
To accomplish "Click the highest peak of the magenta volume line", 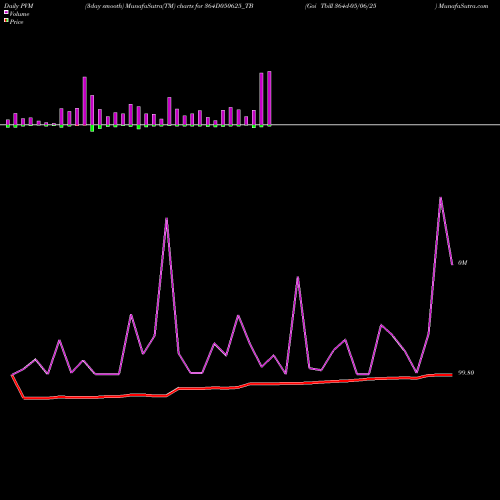I will (441, 198).
